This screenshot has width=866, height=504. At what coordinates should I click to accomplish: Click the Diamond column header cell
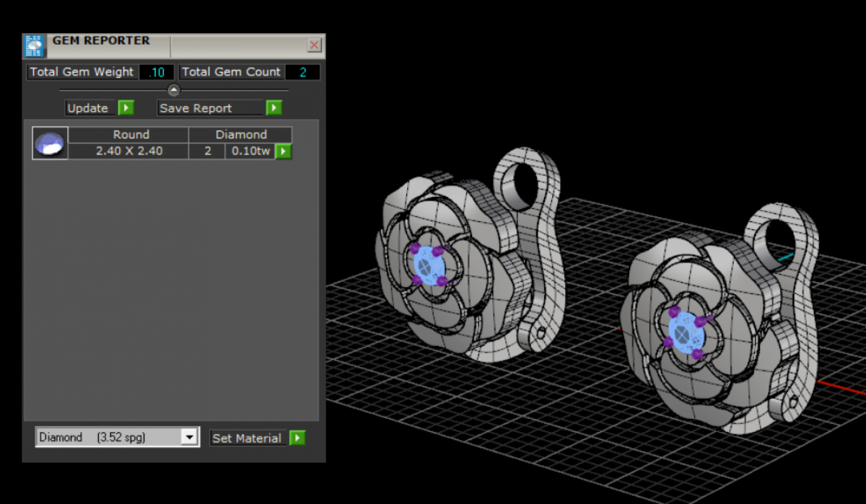[x=240, y=135]
